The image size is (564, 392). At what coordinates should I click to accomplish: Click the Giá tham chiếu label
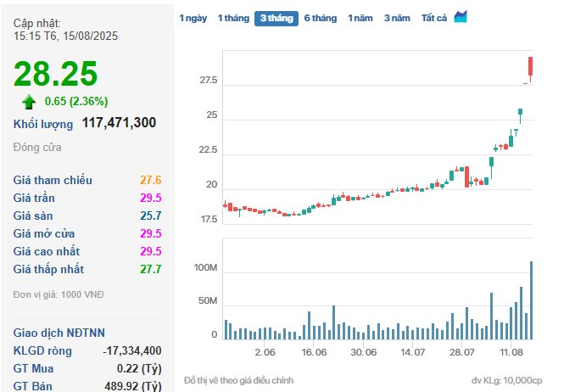(x=53, y=180)
